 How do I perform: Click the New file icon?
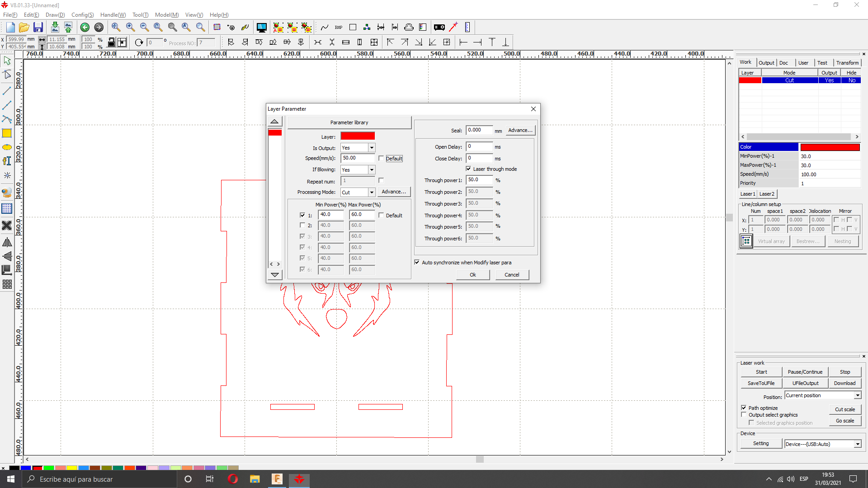[10, 28]
